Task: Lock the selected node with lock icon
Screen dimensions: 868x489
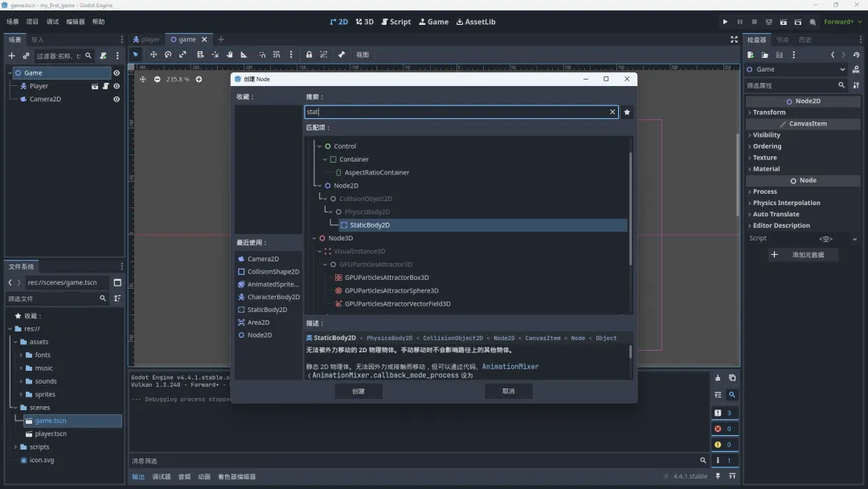Action: click(x=309, y=55)
